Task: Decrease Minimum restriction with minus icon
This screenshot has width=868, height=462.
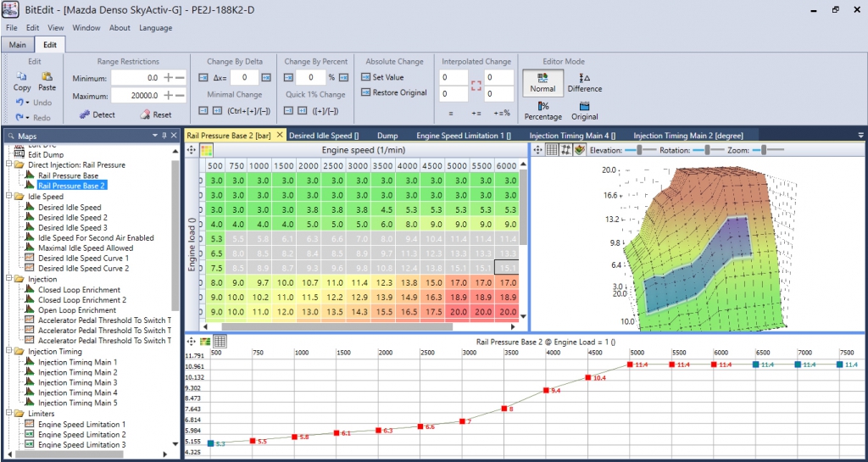Action: (180, 78)
